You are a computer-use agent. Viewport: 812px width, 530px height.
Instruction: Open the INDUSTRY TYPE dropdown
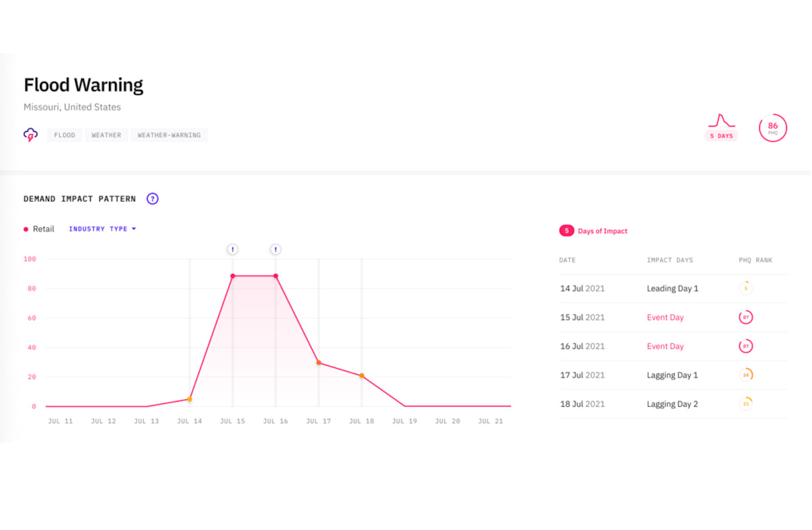[98, 229]
